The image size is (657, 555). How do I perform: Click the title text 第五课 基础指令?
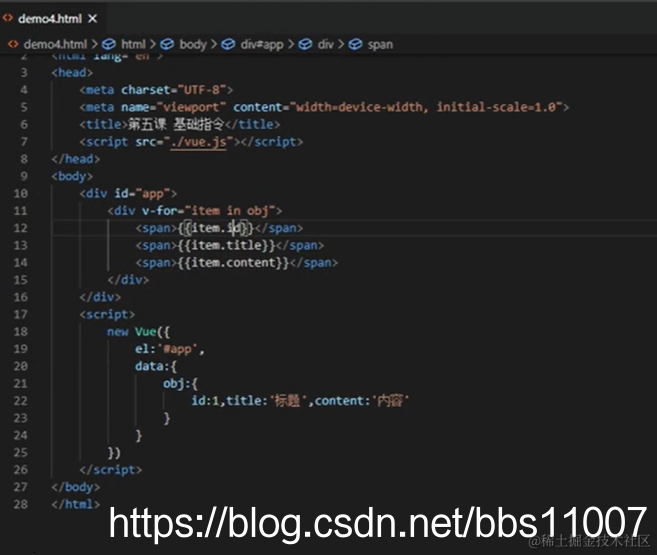pyautogui.click(x=176, y=124)
